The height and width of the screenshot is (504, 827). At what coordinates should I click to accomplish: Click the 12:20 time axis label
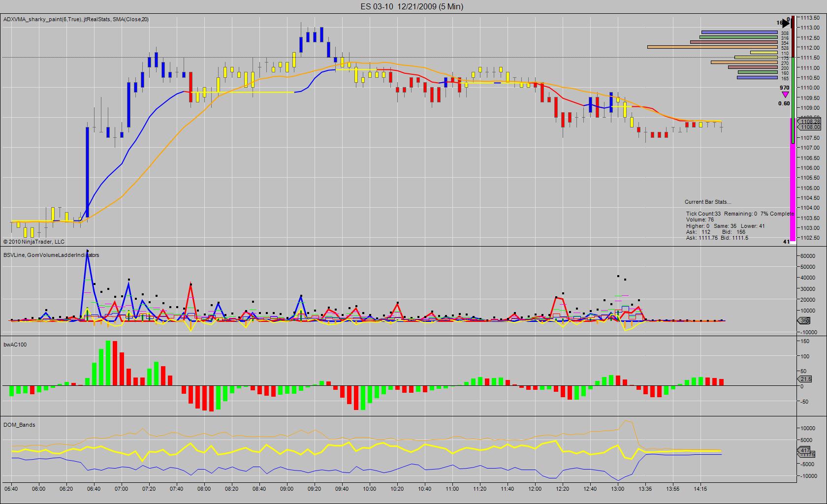[562, 489]
